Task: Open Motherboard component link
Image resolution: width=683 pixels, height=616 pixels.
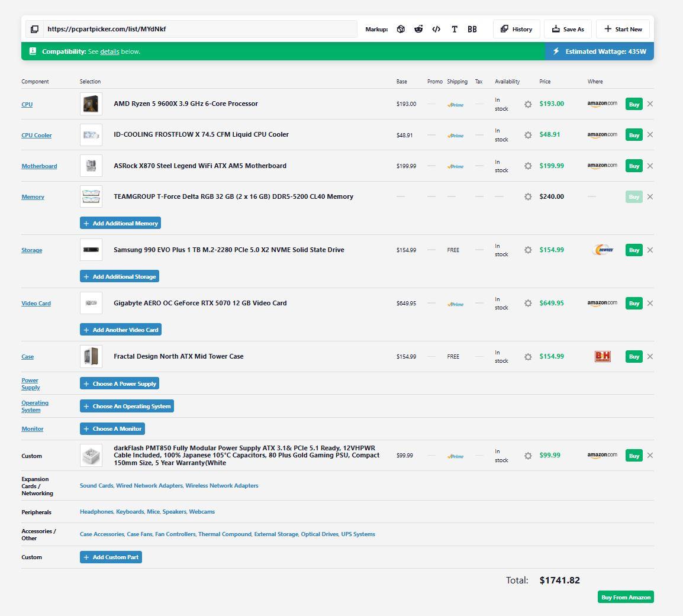Action: (39, 166)
